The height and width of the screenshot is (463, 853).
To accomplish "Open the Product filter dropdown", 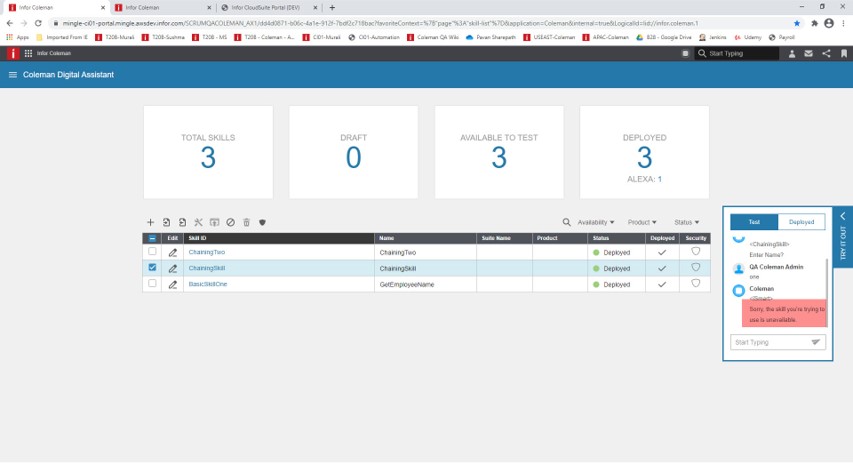I will pos(642,222).
